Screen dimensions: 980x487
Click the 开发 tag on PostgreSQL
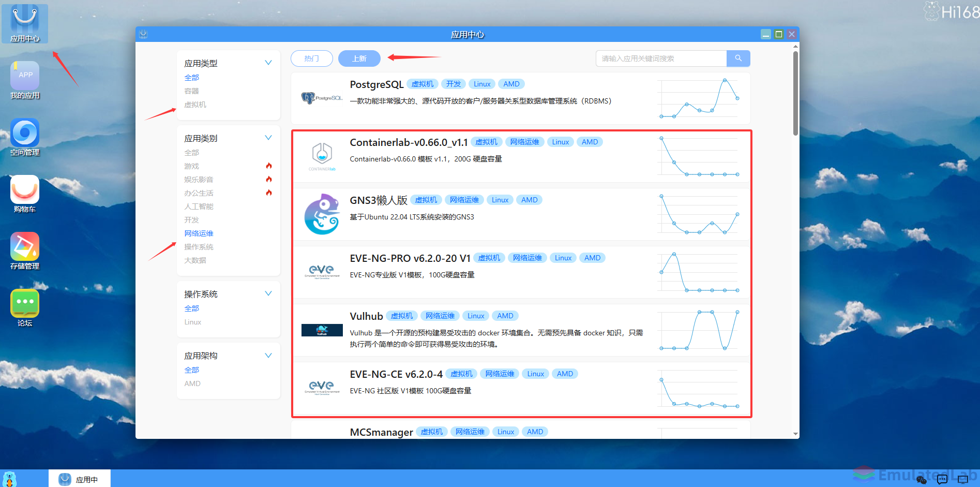[454, 84]
